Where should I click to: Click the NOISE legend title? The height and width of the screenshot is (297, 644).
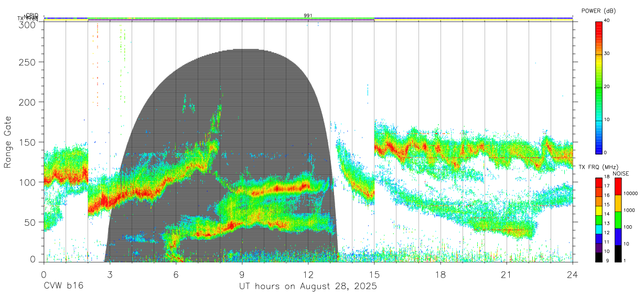click(622, 173)
